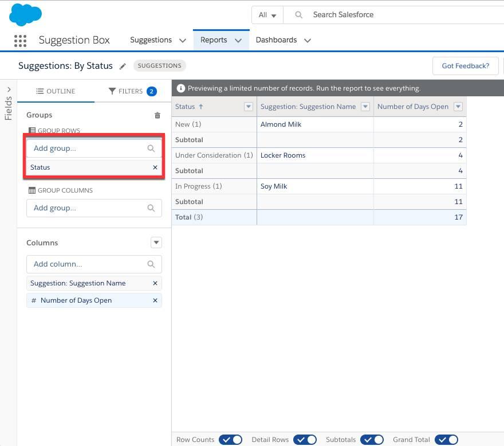Switch to the Reports tab
Image resolution: width=504 pixels, height=446 pixels.
point(214,40)
